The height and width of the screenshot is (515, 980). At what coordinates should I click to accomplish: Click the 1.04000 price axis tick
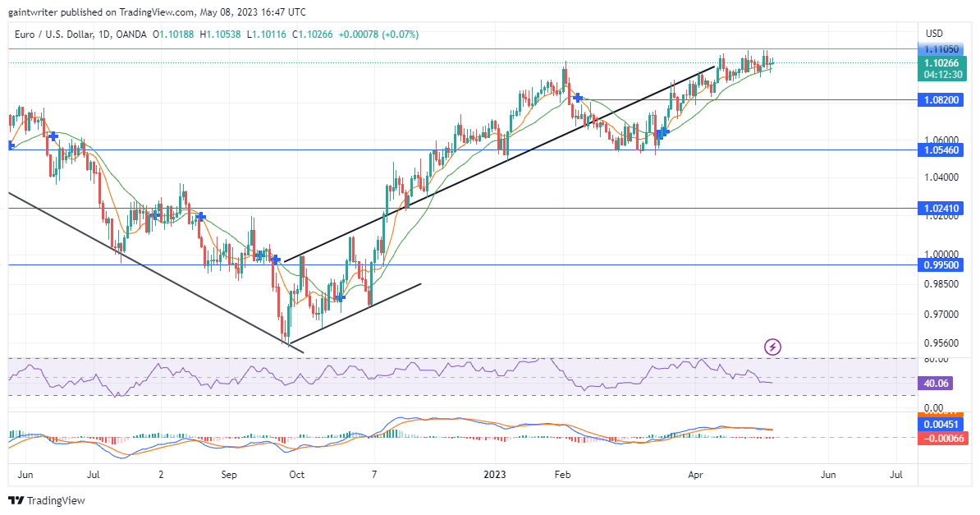(x=941, y=177)
